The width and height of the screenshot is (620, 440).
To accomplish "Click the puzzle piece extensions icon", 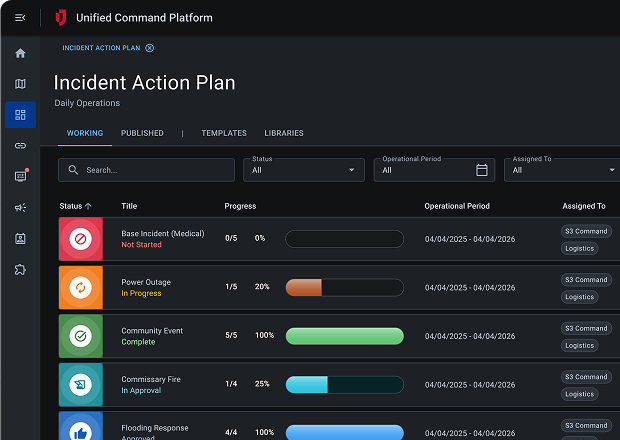I will [20, 270].
